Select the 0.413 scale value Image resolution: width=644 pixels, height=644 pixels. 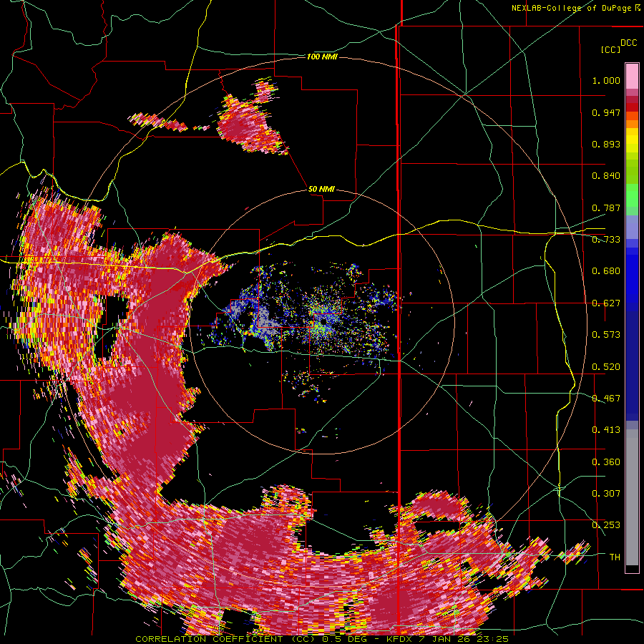606,430
